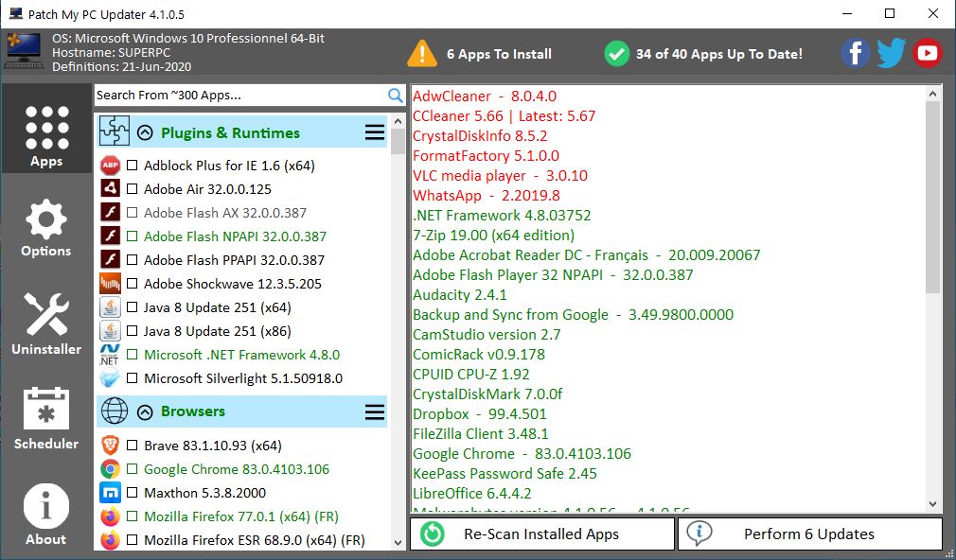Click the Plugins & Runtimes puzzle icon
The image size is (956, 560).
[x=115, y=131]
